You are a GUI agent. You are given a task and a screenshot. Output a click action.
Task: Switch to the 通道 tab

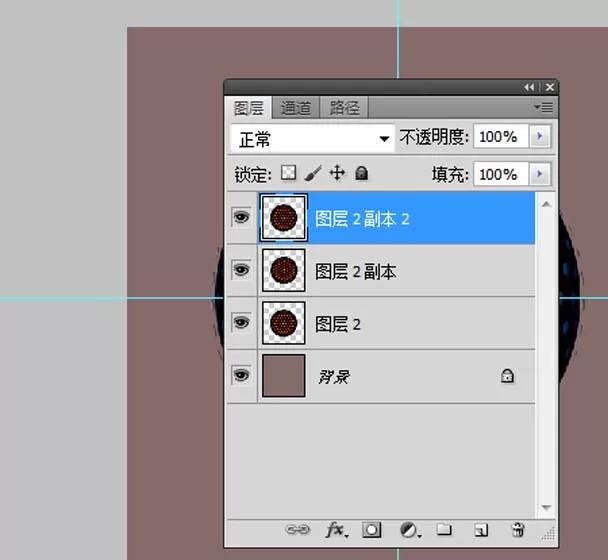pos(296,107)
